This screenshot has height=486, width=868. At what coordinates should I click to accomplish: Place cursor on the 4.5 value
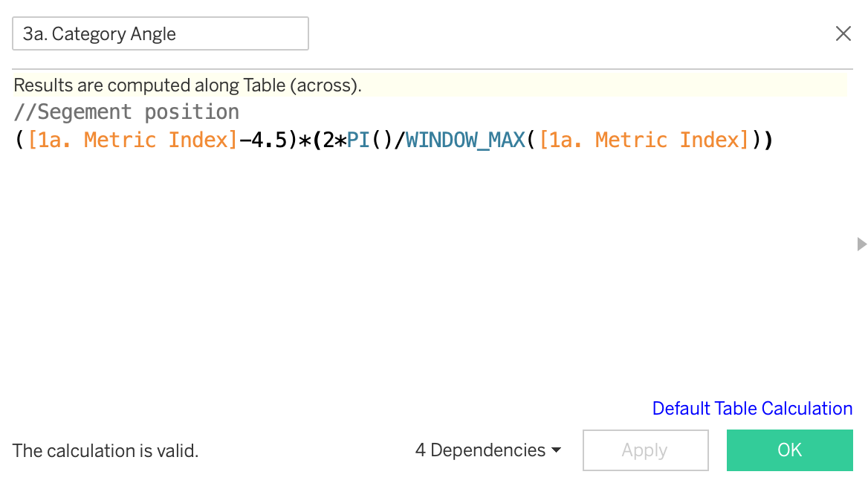click(272, 140)
